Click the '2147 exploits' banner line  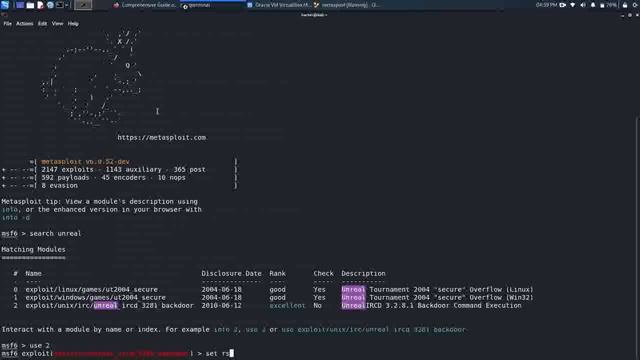pyautogui.click(x=123, y=169)
